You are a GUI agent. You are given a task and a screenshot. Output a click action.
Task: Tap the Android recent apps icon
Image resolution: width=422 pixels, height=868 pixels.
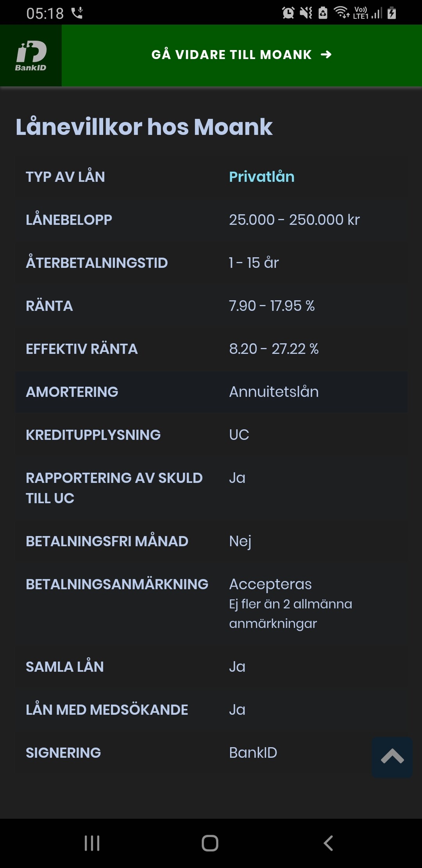[x=92, y=843]
